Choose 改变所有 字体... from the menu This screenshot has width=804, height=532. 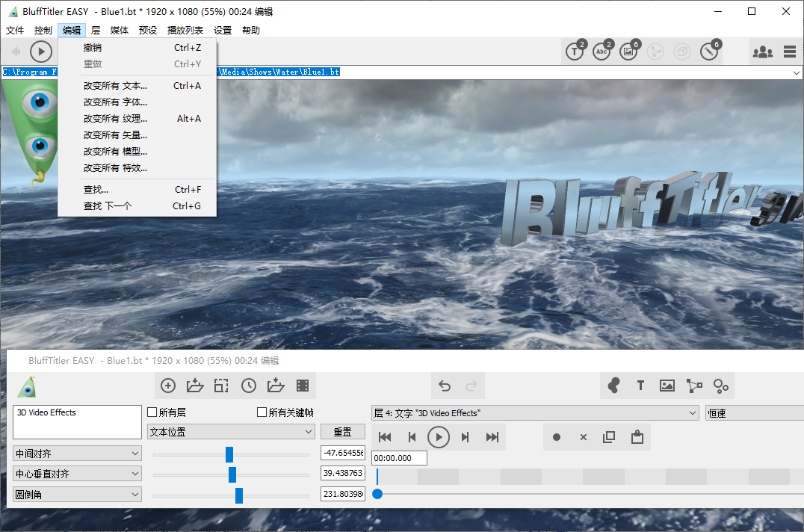pyautogui.click(x=116, y=102)
